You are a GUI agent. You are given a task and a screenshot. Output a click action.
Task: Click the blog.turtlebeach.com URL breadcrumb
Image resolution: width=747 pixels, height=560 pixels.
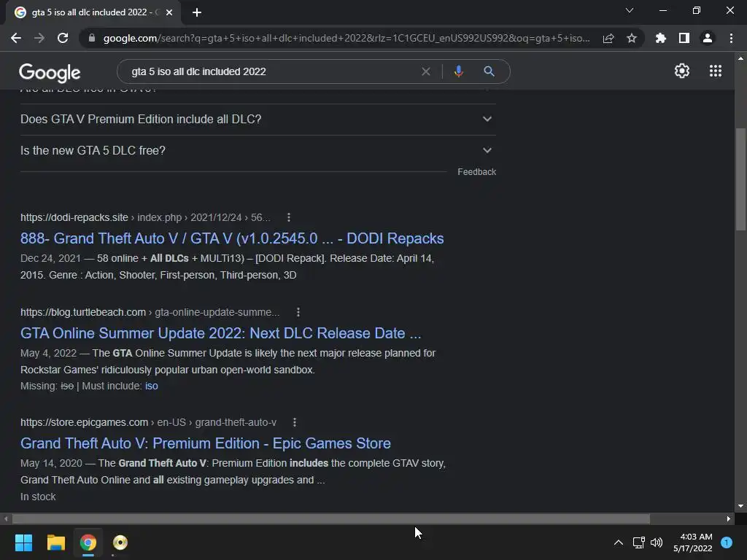tap(150, 312)
